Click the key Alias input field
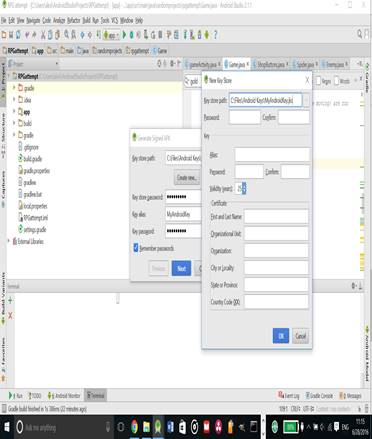This screenshot has height=439, width=372. click(272, 155)
